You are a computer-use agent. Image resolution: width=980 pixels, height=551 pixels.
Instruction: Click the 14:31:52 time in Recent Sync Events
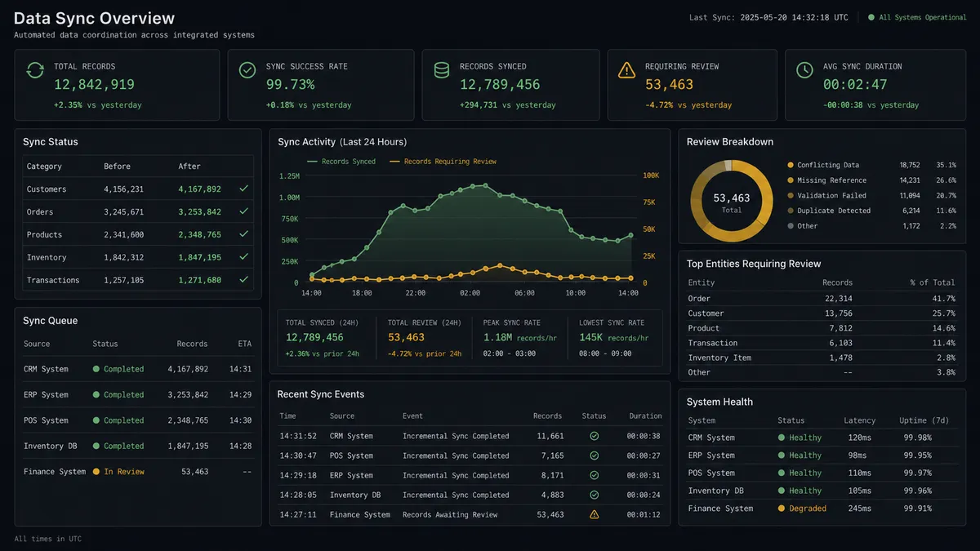[x=298, y=436]
